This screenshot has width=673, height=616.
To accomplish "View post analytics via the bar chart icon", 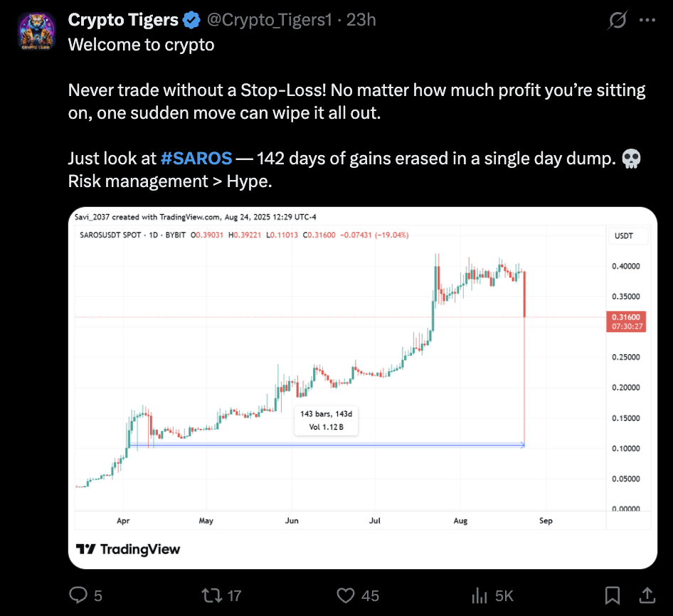I will pyautogui.click(x=479, y=595).
